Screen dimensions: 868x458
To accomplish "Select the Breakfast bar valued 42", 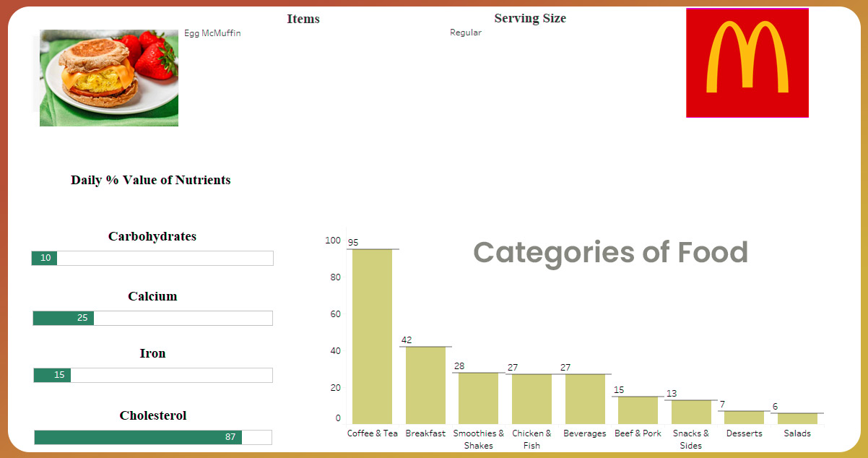I will 425,383.
